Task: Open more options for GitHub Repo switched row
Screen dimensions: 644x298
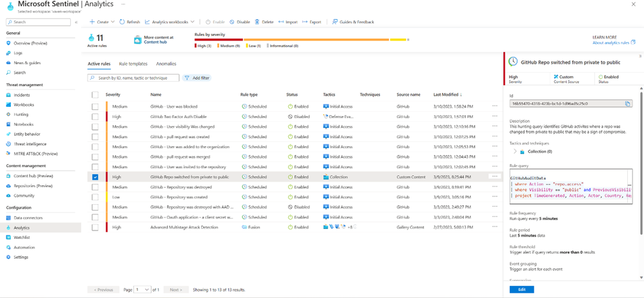Action: coord(494,176)
